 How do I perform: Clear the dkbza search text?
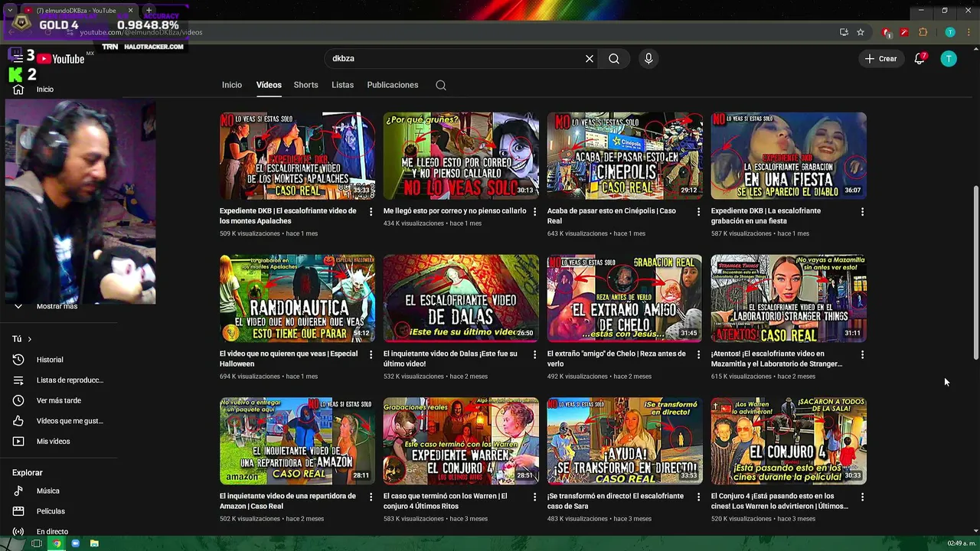(x=590, y=59)
